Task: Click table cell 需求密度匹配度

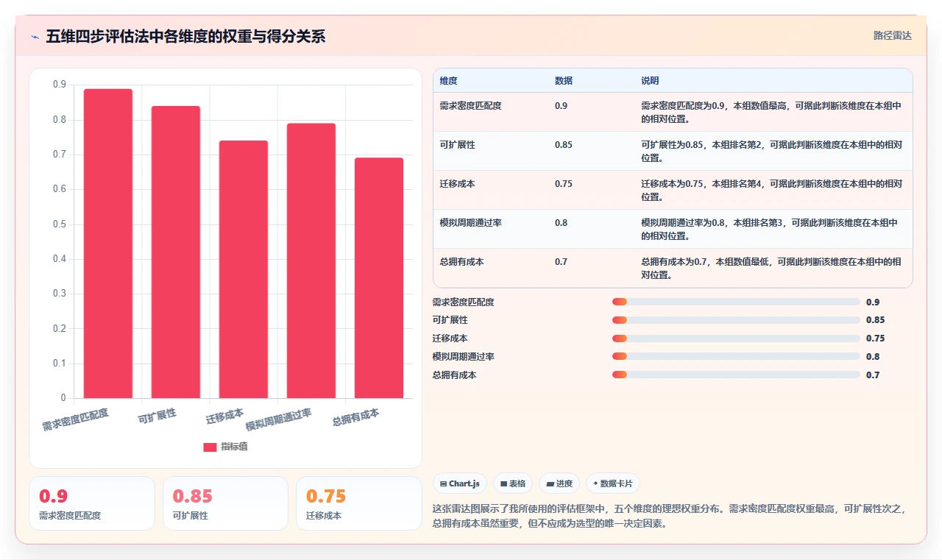Action: click(x=470, y=106)
